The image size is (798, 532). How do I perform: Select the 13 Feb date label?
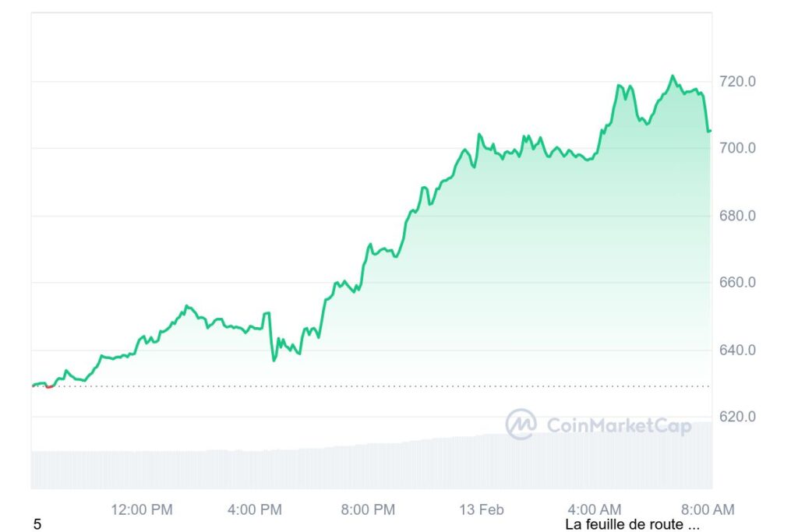click(x=481, y=510)
